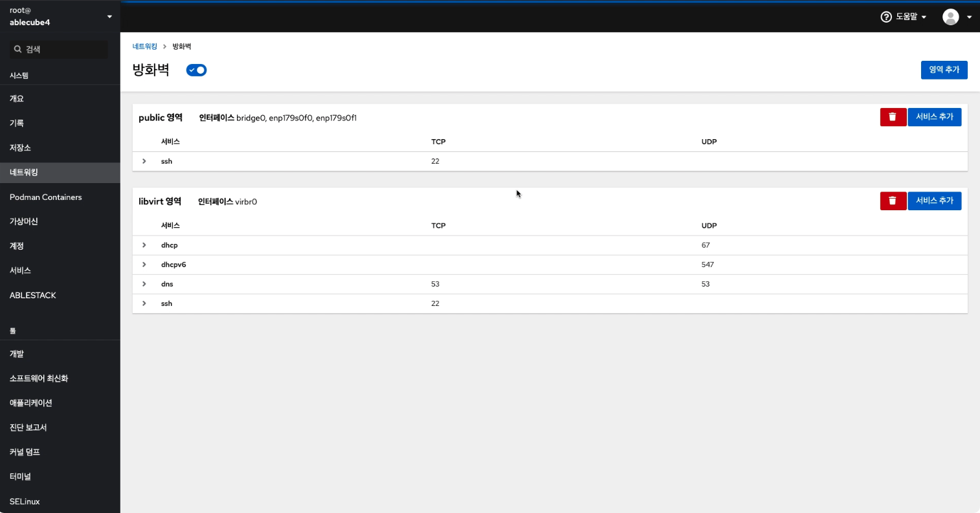This screenshot has width=980, height=513.
Task: Open the user session dropdown arrow
Action: pyautogui.click(x=969, y=17)
